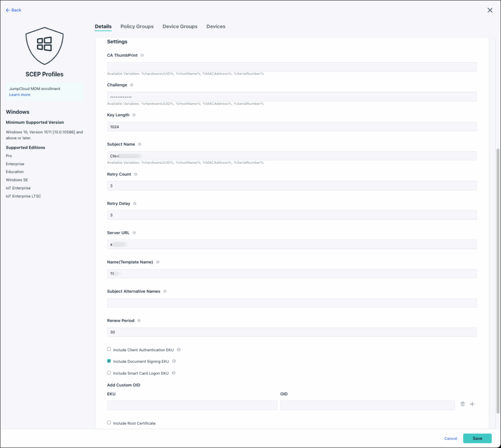Uncheck Include Document Signing EKU
The height and width of the screenshot is (448, 501).
[x=109, y=361]
